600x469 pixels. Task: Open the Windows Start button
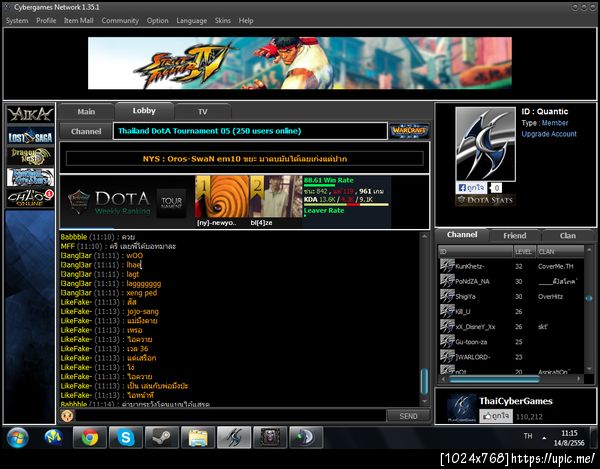click(17, 438)
